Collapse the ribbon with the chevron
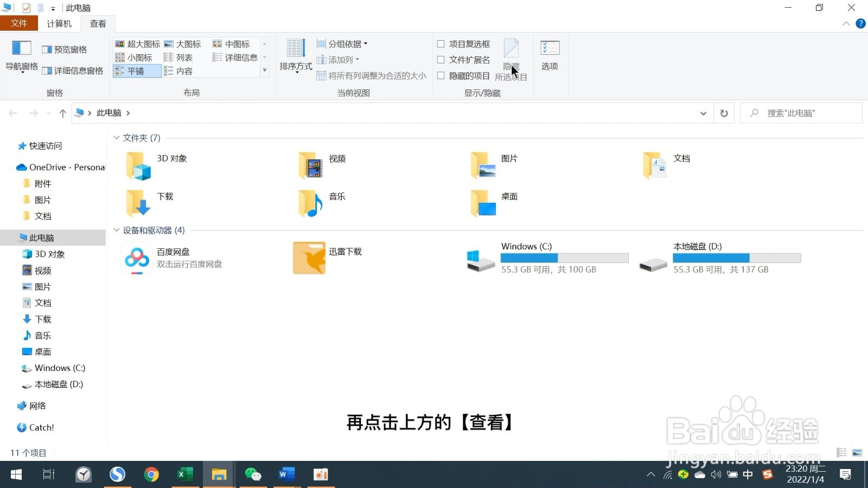This screenshot has width=868, height=488. [846, 24]
